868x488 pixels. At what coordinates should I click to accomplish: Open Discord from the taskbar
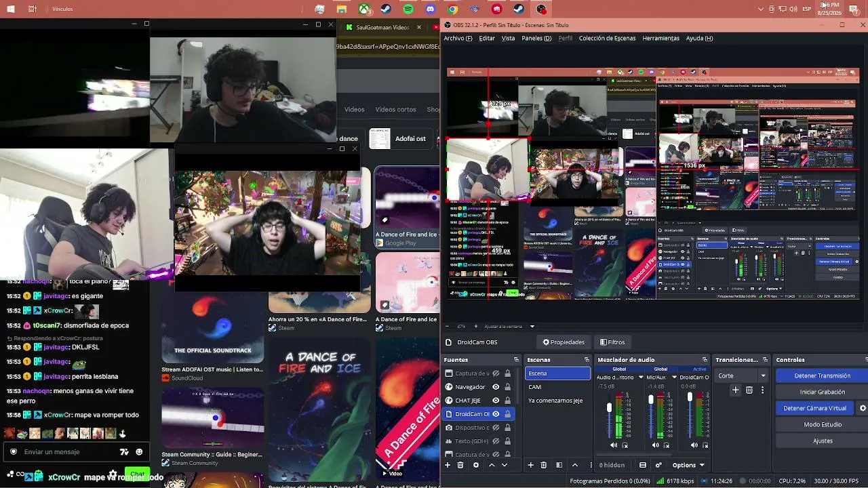tap(430, 9)
